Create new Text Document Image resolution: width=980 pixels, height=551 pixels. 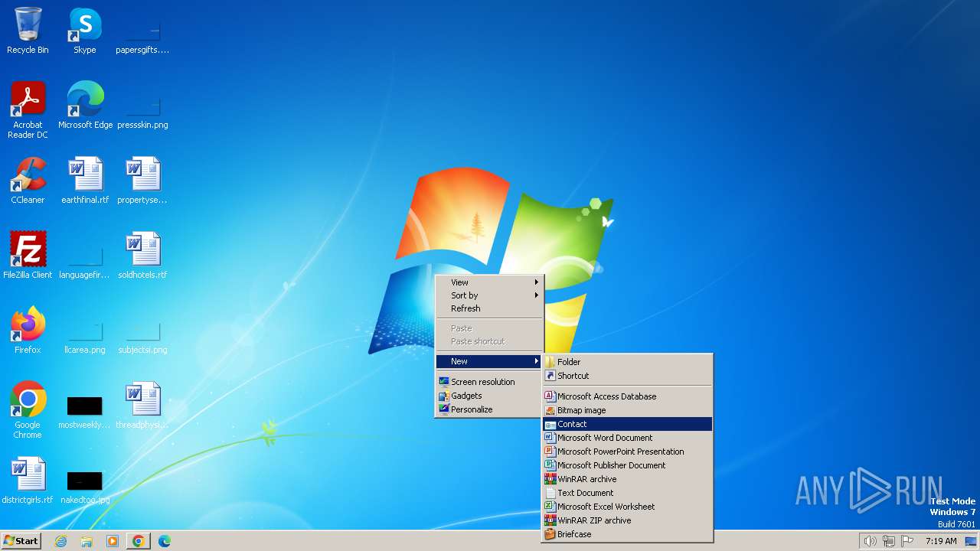(x=628, y=493)
